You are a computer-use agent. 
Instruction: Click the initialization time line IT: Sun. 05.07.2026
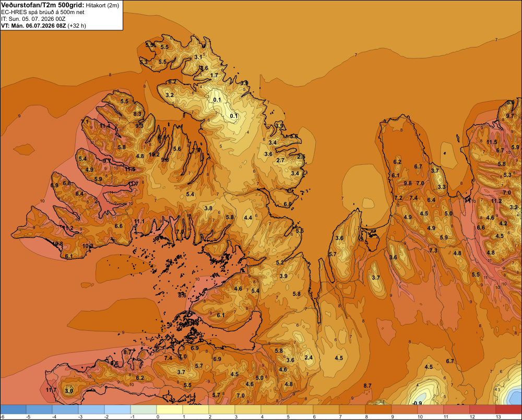[x=33, y=19]
